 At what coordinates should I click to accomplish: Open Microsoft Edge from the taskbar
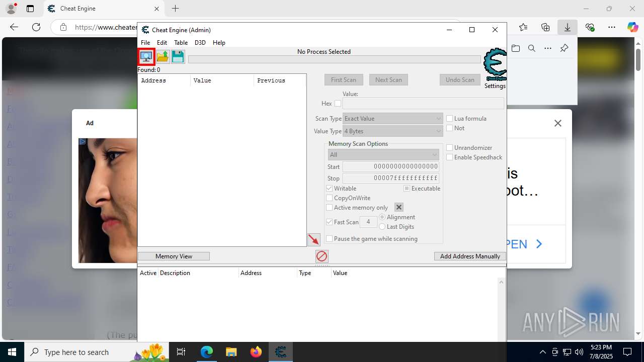click(207, 352)
